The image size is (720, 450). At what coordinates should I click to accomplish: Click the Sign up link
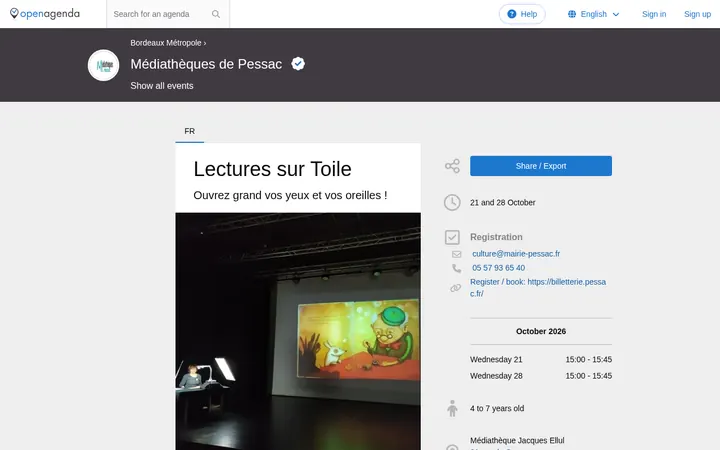point(697,14)
